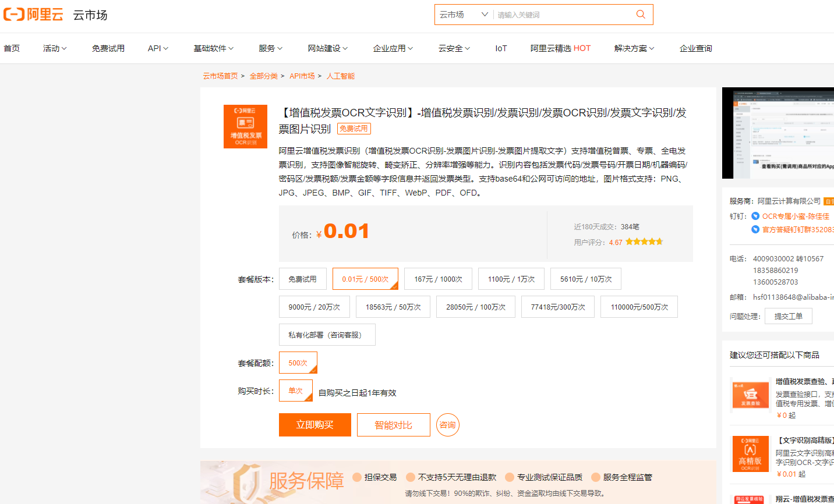The image size is (834, 504).
Task: Open the 云市场 search scope dropdown
Action: click(464, 15)
